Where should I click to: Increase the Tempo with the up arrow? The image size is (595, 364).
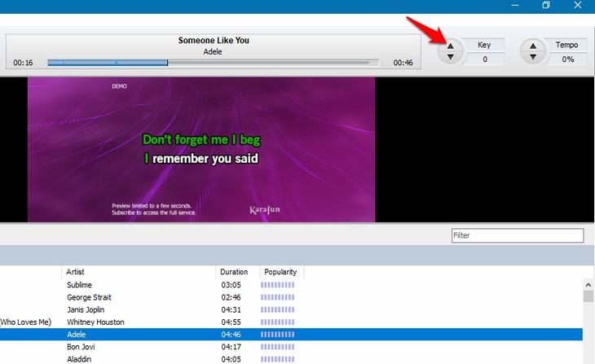tap(533, 46)
